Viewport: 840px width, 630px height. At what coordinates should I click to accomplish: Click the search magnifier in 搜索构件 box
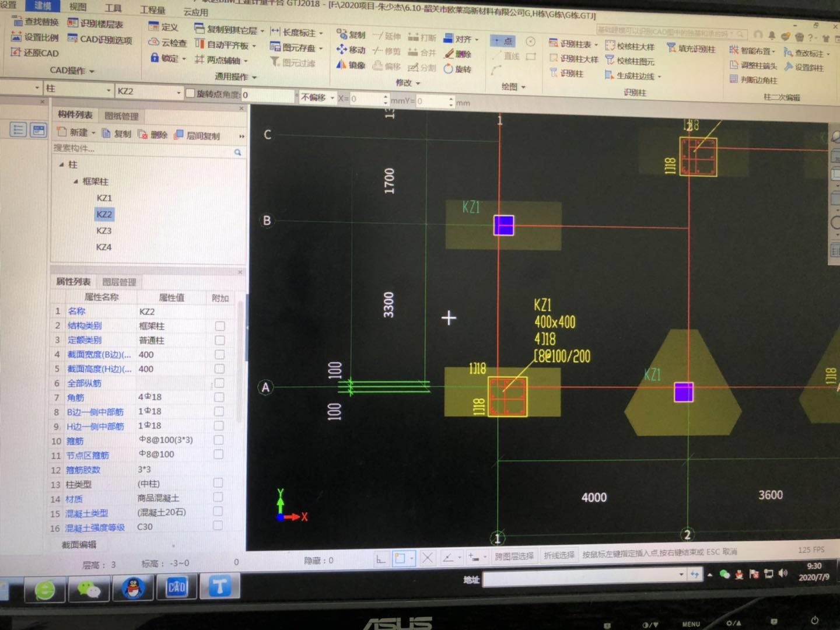(238, 152)
